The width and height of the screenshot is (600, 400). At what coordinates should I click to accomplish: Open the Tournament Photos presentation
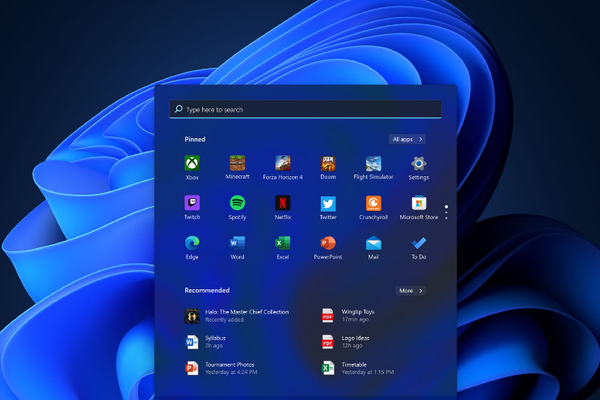[x=221, y=368]
